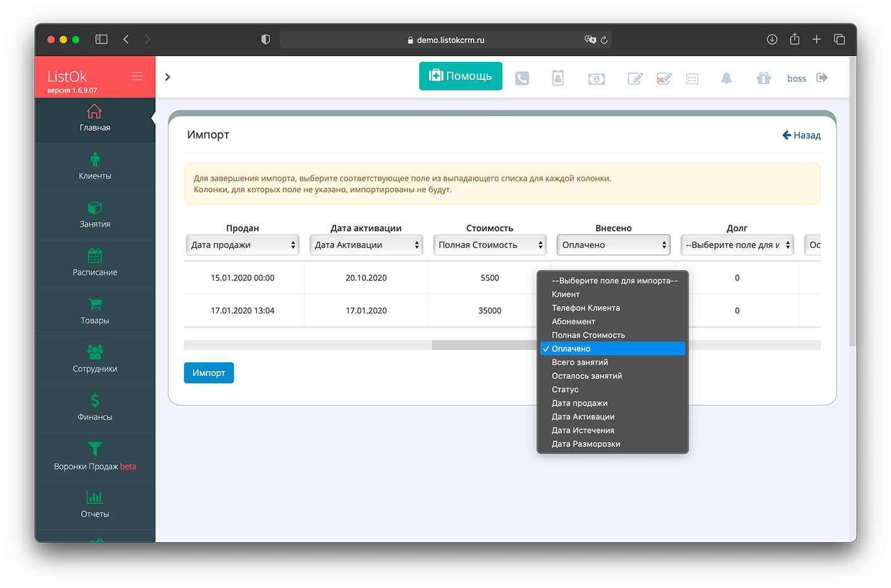Click the gift icon near boss username

pyautogui.click(x=764, y=78)
